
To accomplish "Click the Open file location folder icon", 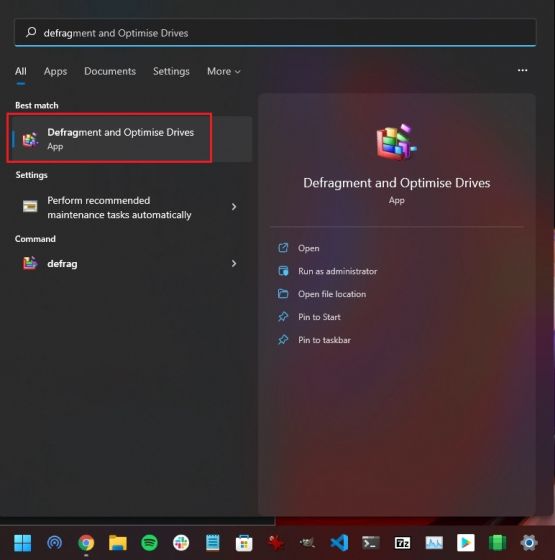I will 283,294.
